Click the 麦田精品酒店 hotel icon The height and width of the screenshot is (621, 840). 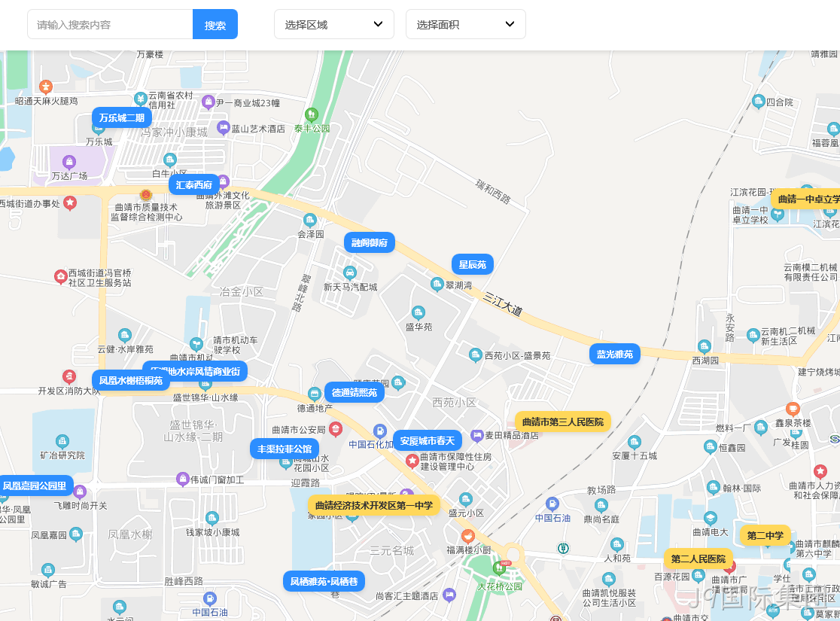(476, 436)
